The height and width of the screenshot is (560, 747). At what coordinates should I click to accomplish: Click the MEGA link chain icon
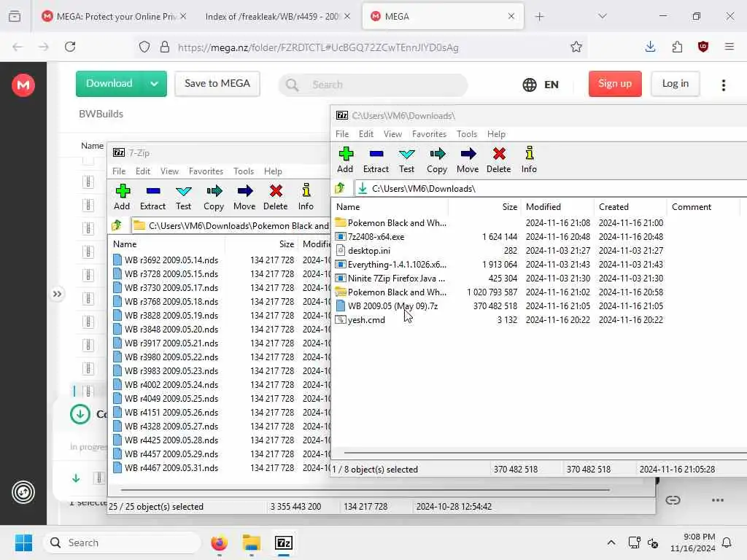click(x=673, y=500)
